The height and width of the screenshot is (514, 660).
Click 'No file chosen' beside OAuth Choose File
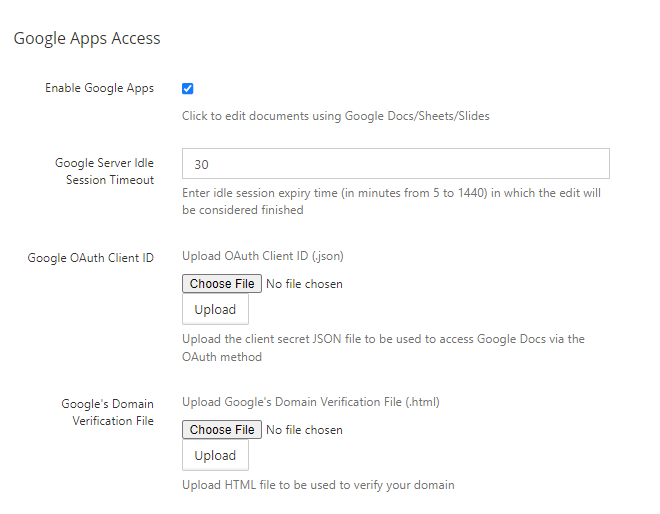(304, 284)
